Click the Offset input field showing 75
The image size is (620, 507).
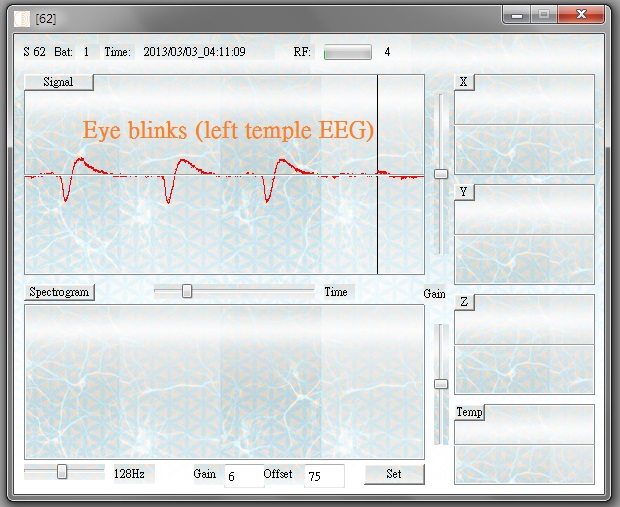pos(324,476)
